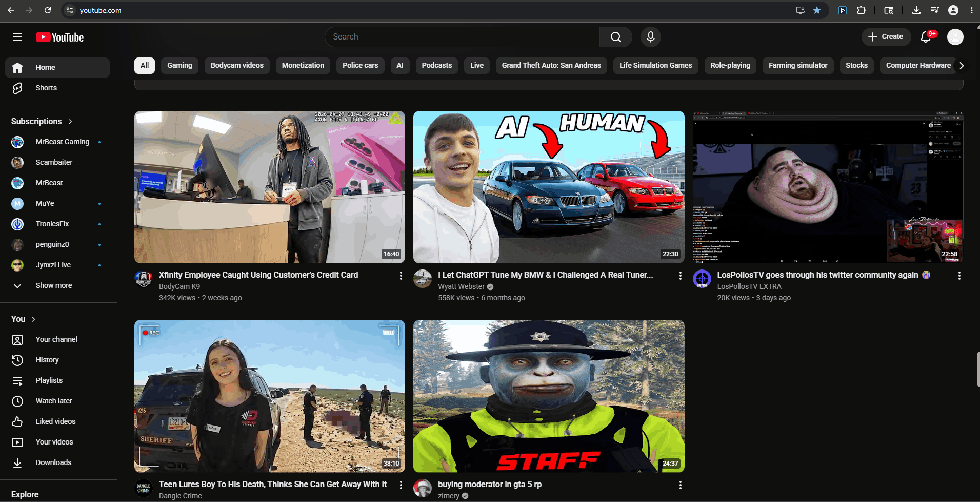
Task: Play Xfinity Employee video thumbnail
Action: click(270, 187)
